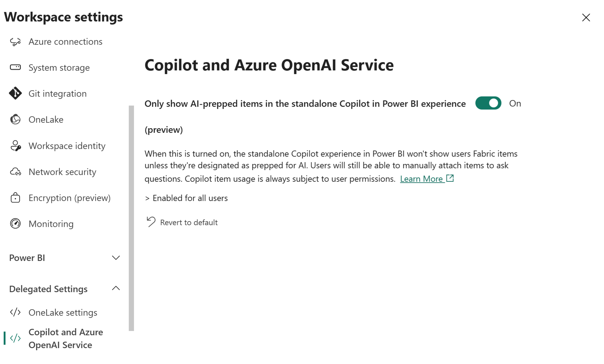The height and width of the screenshot is (364, 604).
Task: Click the Encryption (preview) lock icon
Action: point(15,198)
